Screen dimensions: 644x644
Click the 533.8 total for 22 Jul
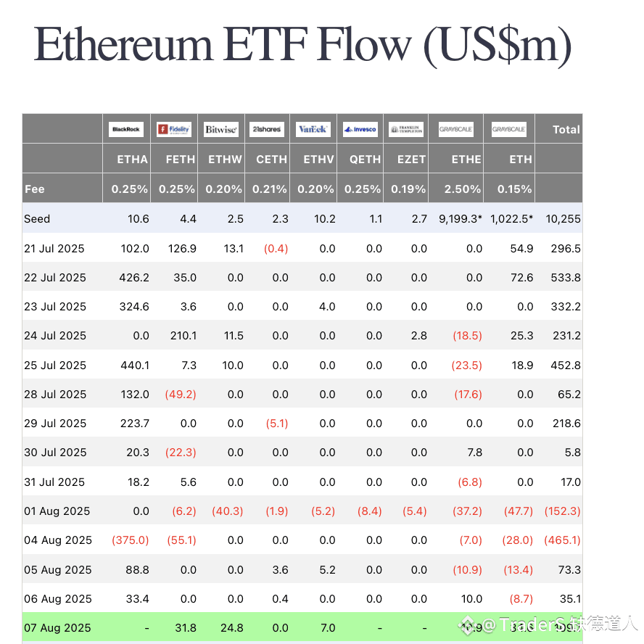[566, 278]
